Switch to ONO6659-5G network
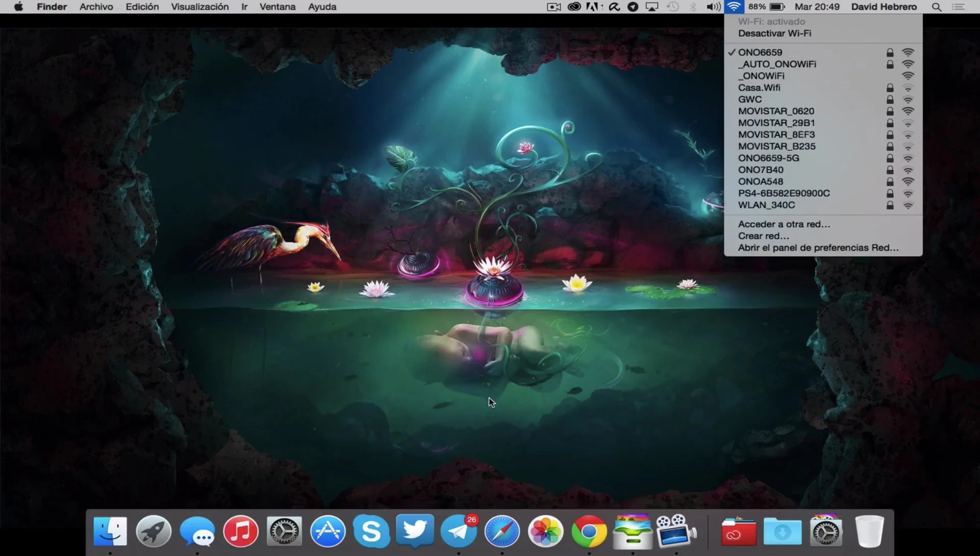Viewport: 980px width, 556px height. point(823,158)
